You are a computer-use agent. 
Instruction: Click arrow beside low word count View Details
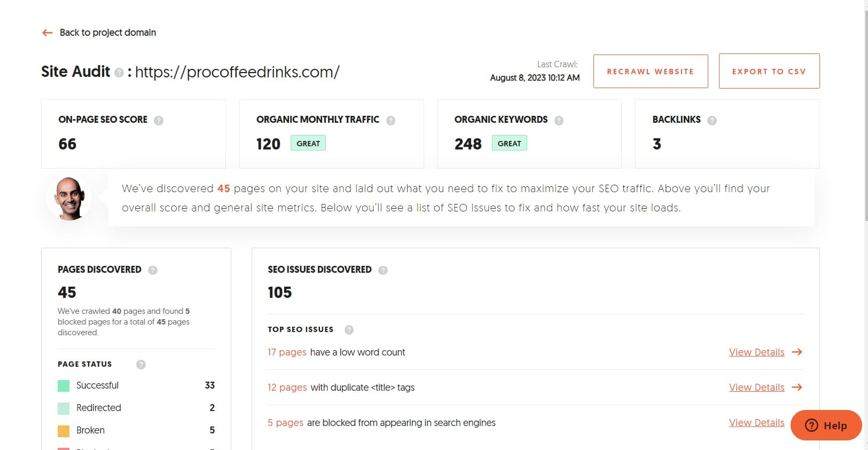click(797, 352)
